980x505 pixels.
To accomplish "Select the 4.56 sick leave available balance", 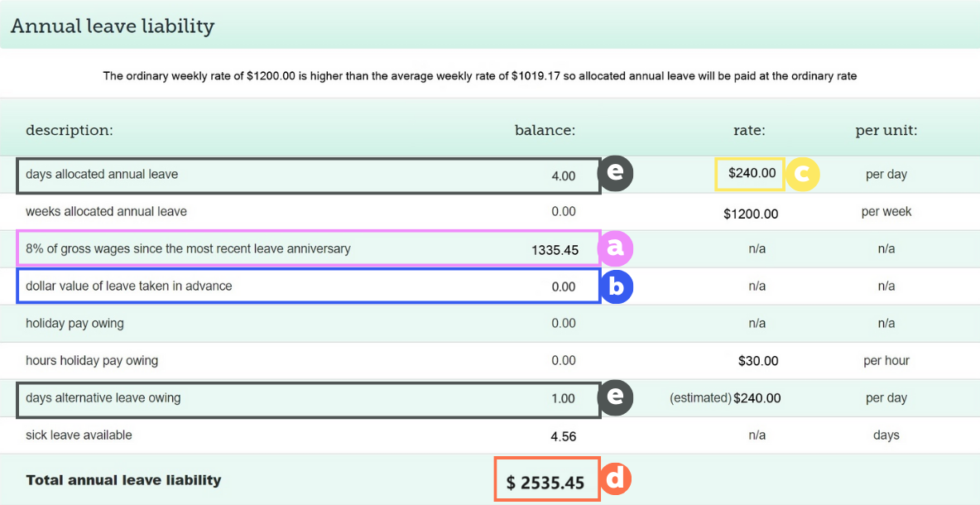I will point(563,436).
